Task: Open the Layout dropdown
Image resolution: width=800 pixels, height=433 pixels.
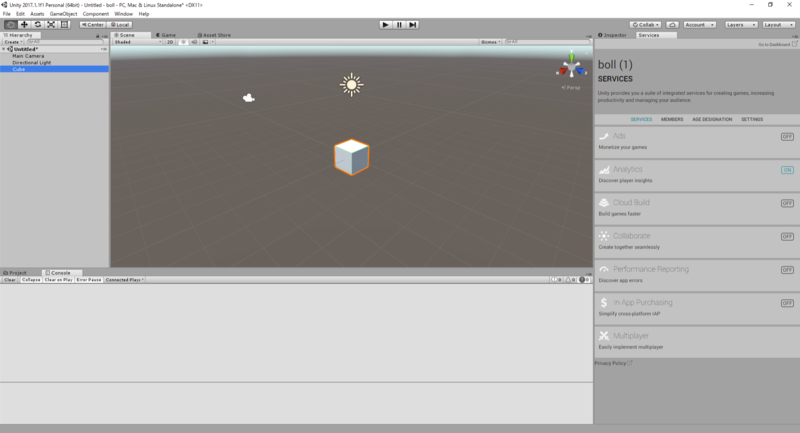Action: (779, 24)
